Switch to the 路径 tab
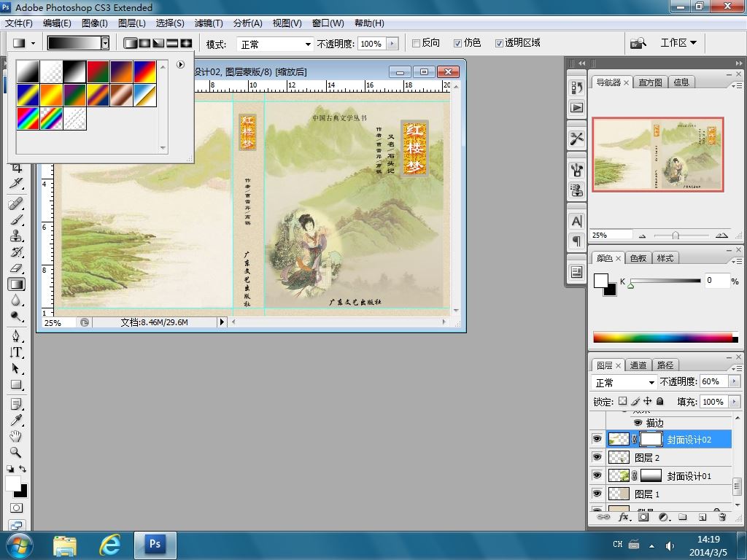Screen dimensions: 747x560 (x=665, y=365)
